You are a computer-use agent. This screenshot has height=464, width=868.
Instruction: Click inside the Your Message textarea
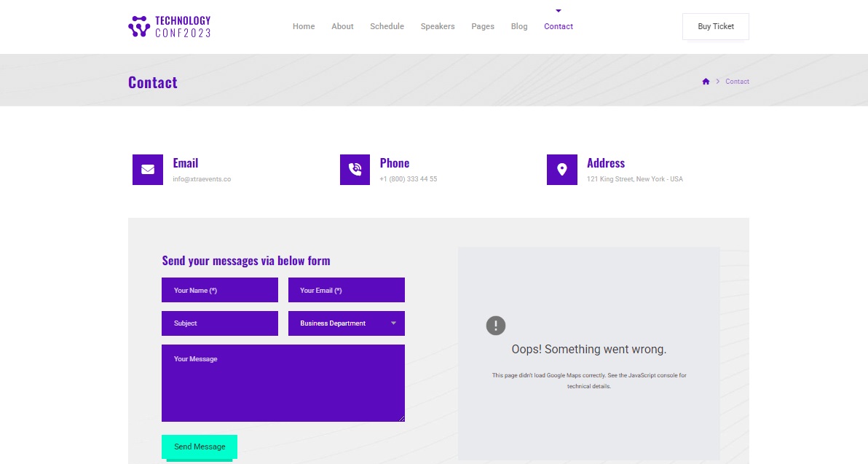(x=283, y=383)
